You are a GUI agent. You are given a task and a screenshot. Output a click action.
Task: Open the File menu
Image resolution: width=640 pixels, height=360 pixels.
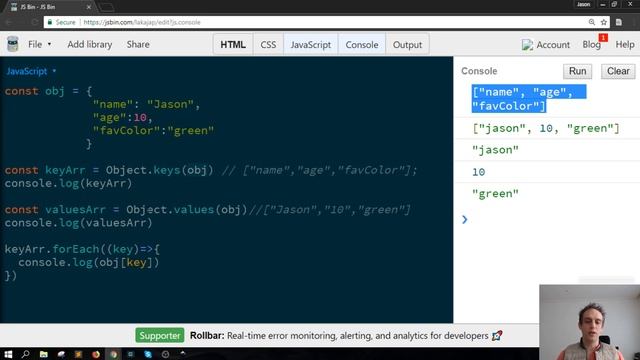click(40, 44)
